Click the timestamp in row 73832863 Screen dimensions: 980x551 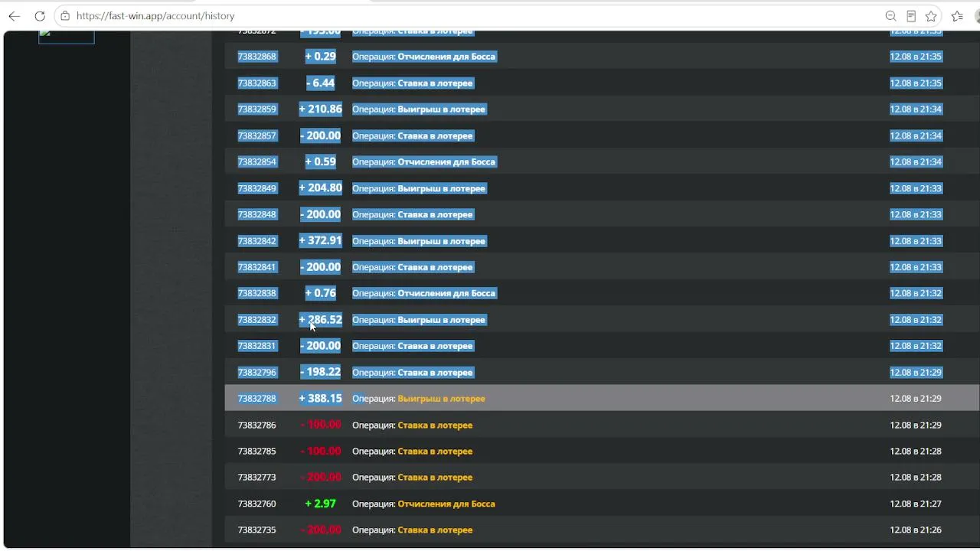coord(916,83)
